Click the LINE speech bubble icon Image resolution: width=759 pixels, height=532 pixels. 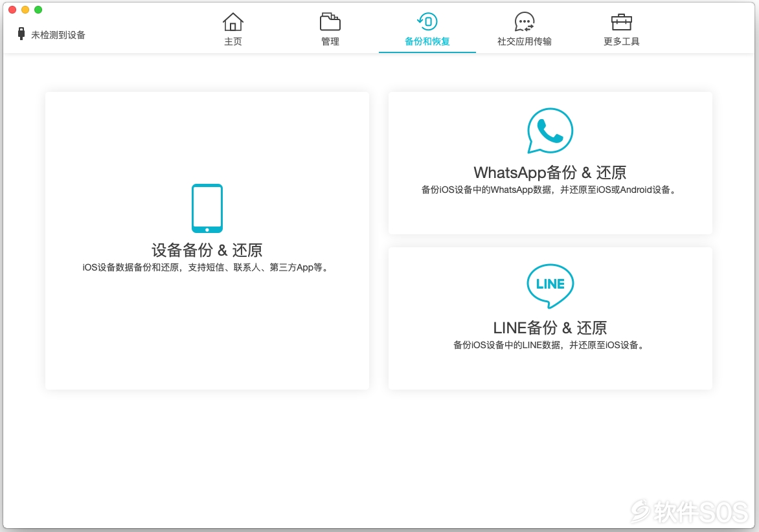550,286
